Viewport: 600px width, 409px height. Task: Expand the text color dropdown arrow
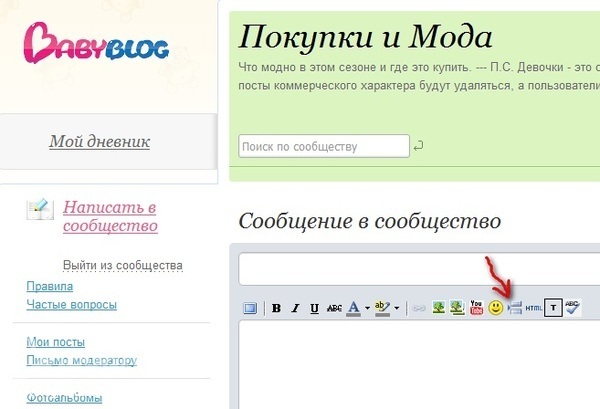(x=367, y=308)
